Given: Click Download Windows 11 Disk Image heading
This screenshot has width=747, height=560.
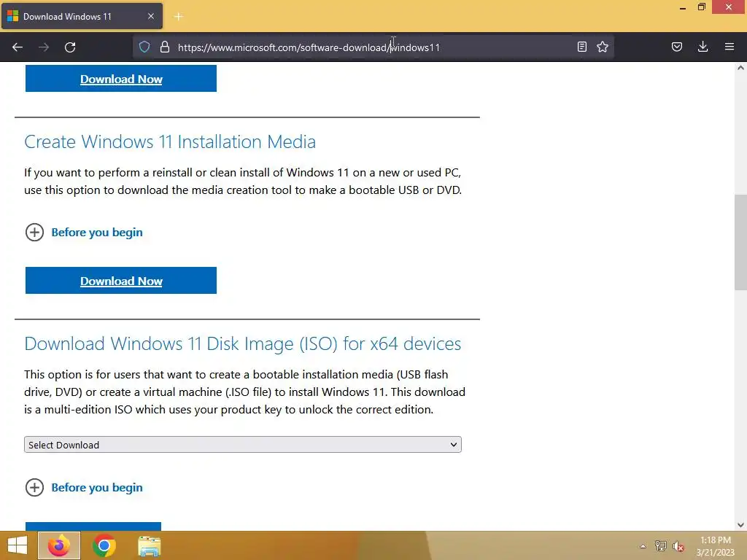Looking at the screenshot, I should [x=243, y=344].
